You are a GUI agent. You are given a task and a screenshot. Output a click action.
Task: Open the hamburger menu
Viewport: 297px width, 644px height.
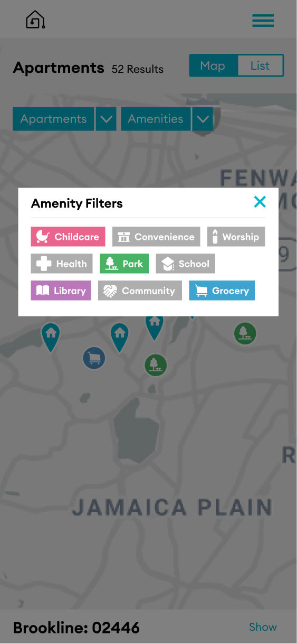(x=263, y=20)
